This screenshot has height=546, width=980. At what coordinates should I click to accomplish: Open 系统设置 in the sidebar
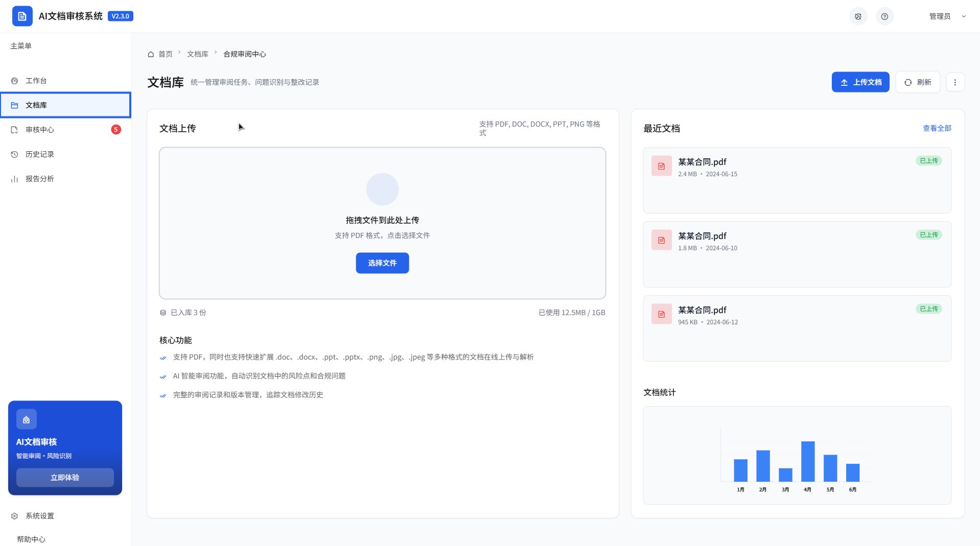click(65, 516)
